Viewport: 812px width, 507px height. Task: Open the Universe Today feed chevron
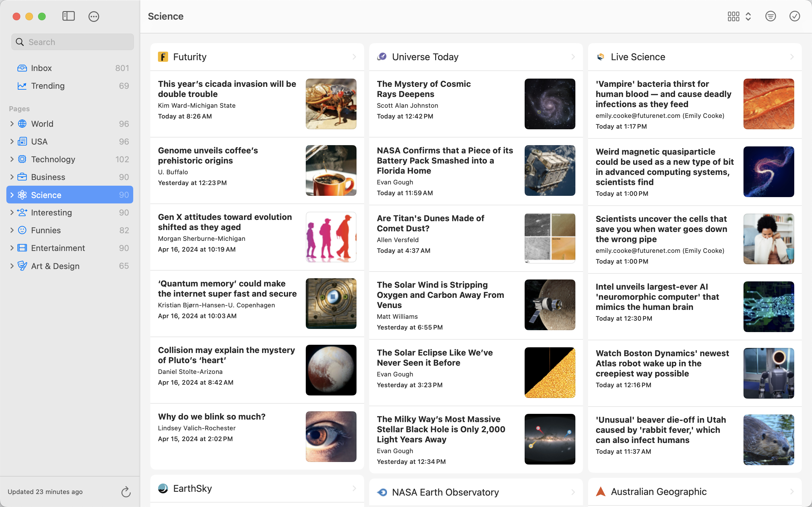(x=573, y=57)
